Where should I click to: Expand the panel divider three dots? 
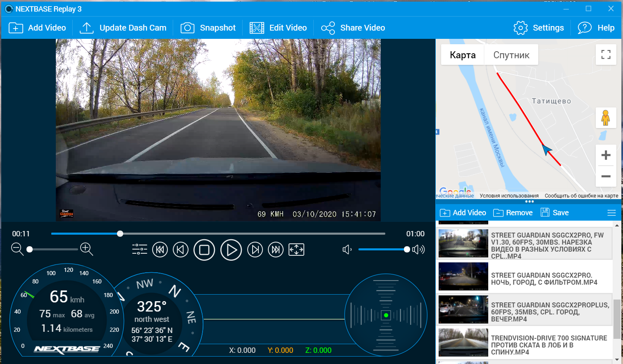point(529,202)
